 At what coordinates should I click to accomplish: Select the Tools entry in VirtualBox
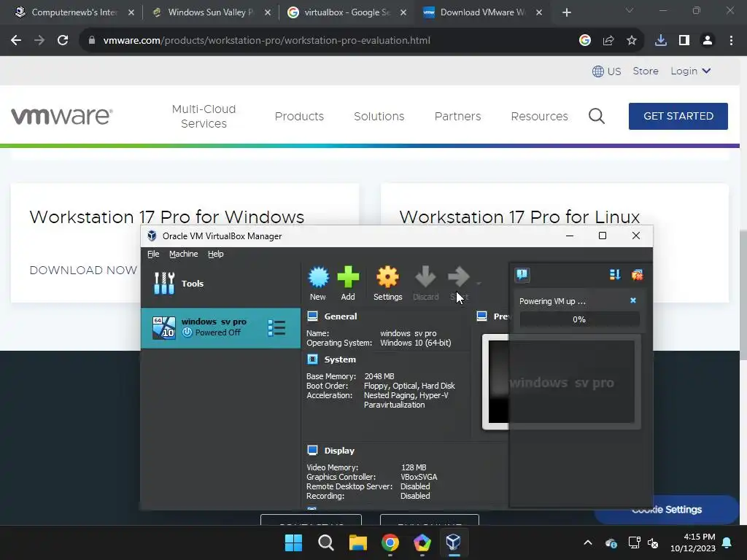click(220, 284)
